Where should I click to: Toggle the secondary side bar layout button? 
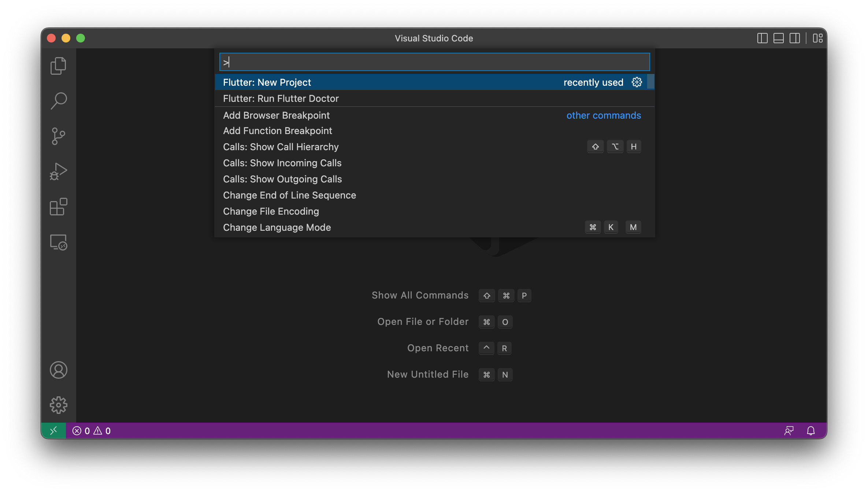coord(794,38)
